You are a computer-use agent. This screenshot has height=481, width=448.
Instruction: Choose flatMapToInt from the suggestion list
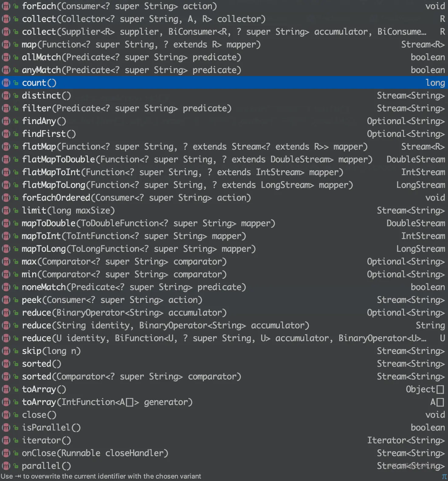click(x=224, y=172)
